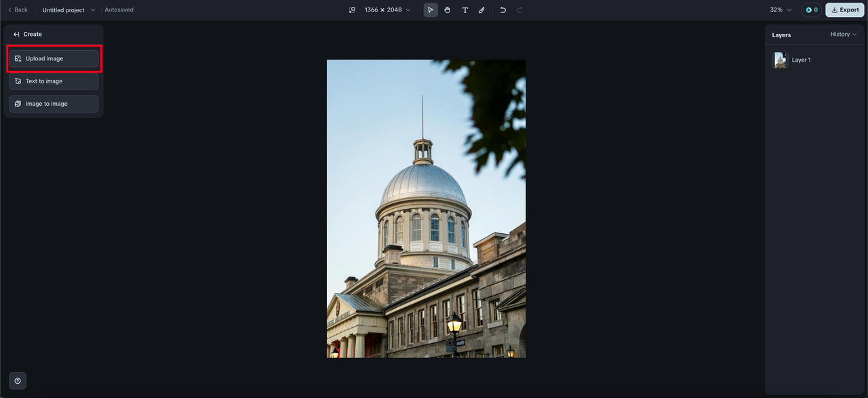Open the credits counter badge
The image size is (868, 398).
(811, 10)
